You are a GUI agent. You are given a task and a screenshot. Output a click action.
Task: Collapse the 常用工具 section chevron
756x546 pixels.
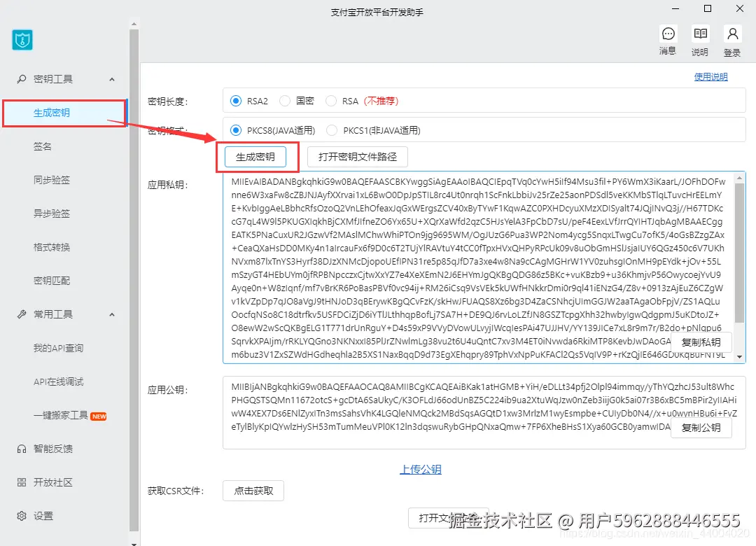[x=112, y=314]
